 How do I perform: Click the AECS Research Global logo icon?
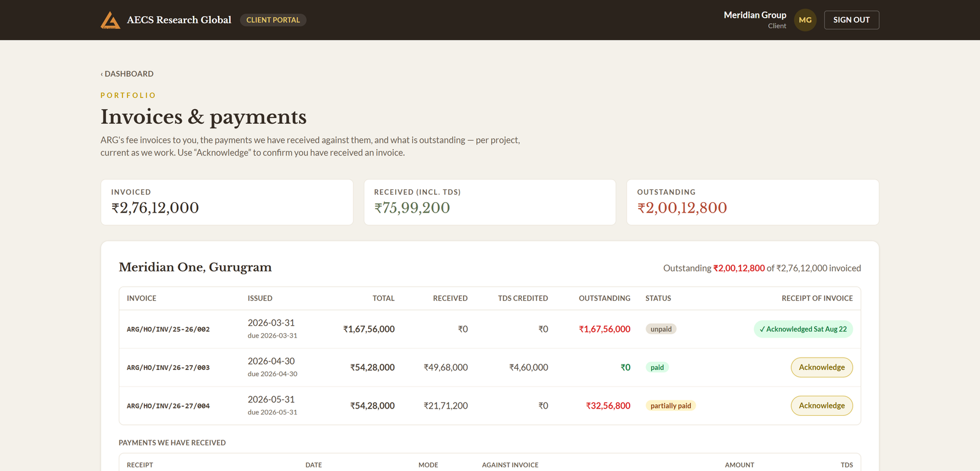pyautogui.click(x=110, y=20)
